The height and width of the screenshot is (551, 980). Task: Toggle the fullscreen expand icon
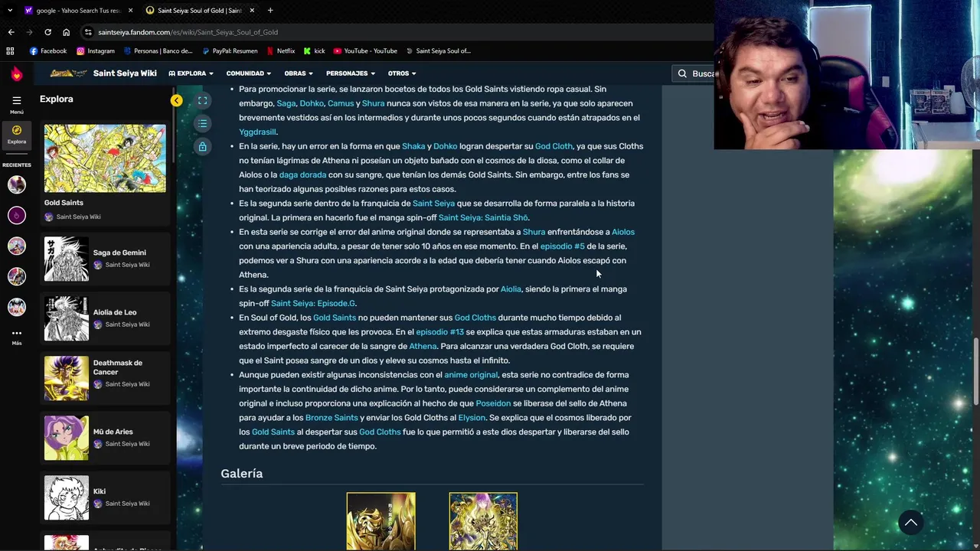[x=202, y=100]
